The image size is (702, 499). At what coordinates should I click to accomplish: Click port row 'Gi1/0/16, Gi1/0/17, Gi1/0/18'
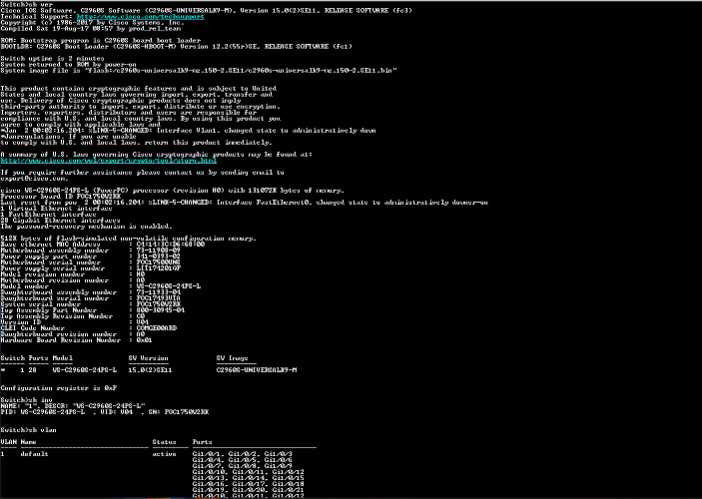point(248,484)
